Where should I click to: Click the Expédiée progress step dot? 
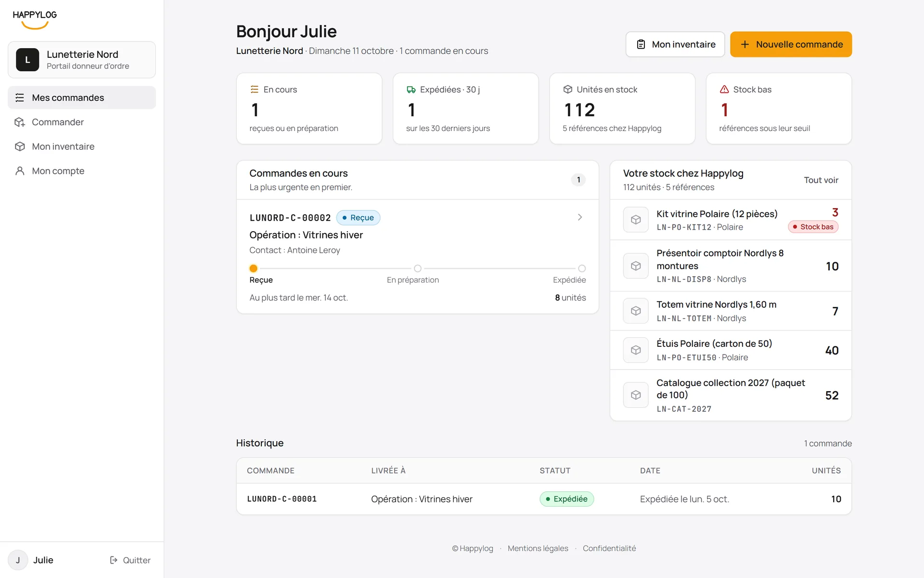point(582,268)
